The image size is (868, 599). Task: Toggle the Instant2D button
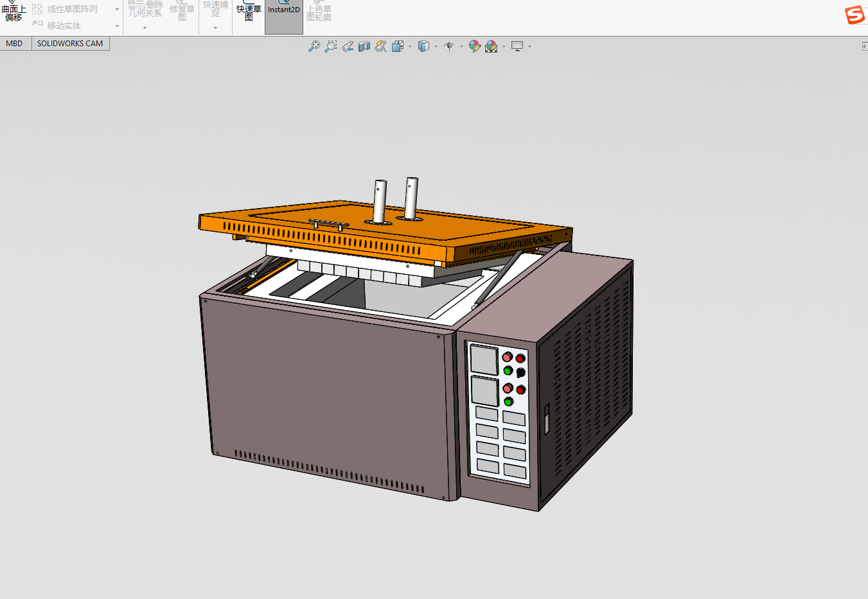(x=283, y=15)
